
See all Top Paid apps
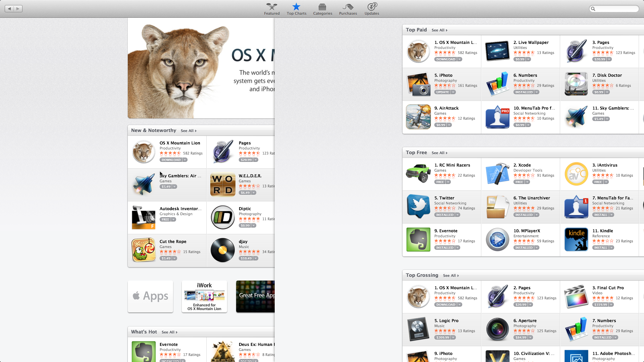click(439, 30)
